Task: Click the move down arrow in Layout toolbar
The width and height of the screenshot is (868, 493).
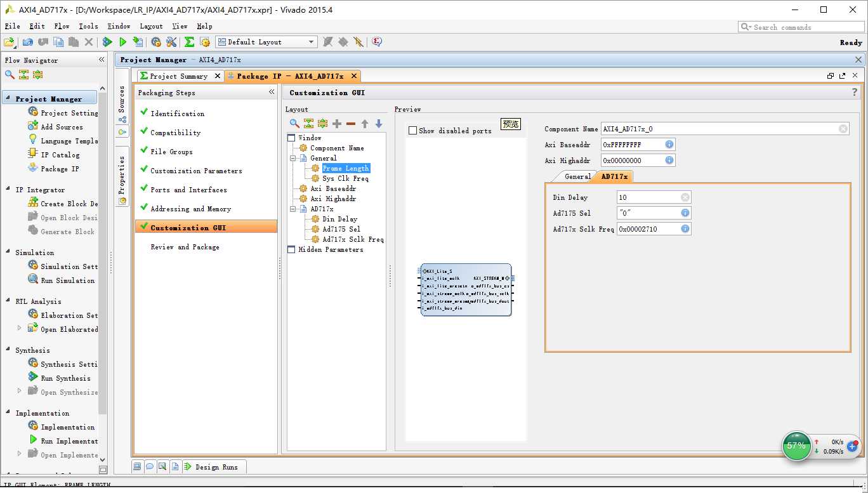Action: point(379,124)
